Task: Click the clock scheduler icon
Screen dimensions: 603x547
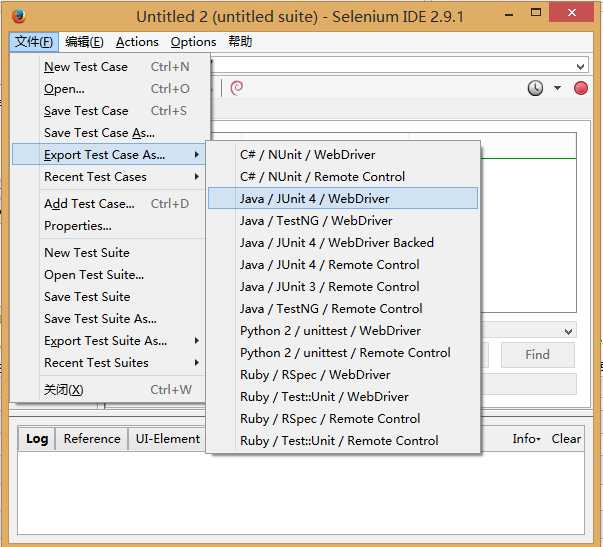Action: click(535, 88)
